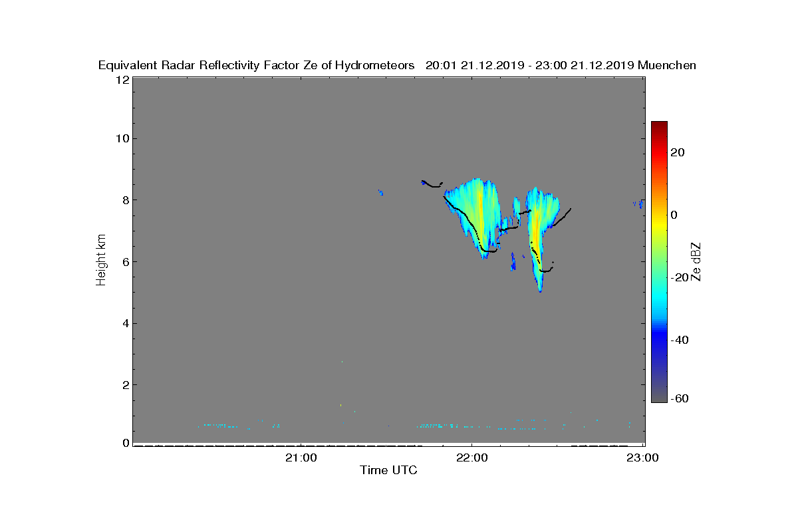798x532 pixels.
Task: Click the 22:00 time tick label
Action: click(x=472, y=458)
